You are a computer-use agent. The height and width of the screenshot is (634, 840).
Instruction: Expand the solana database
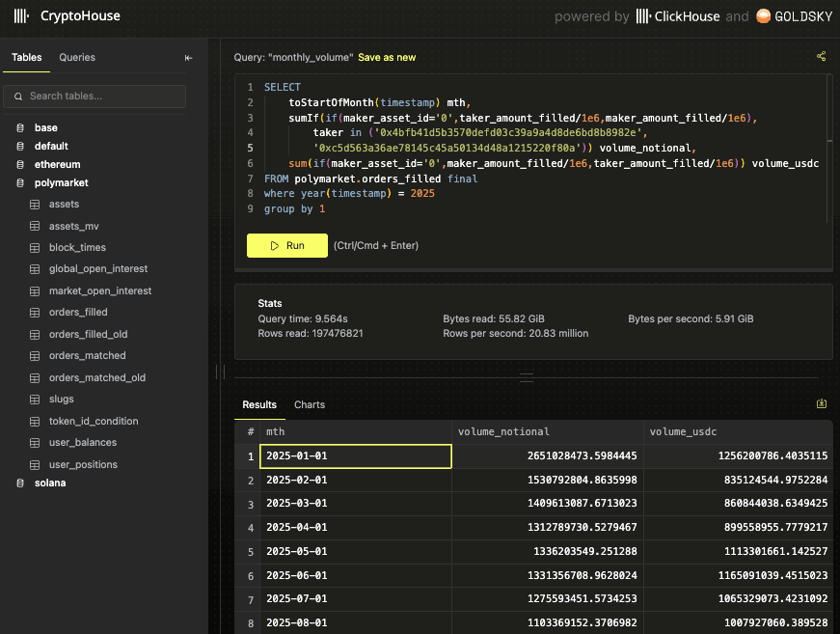tap(49, 482)
